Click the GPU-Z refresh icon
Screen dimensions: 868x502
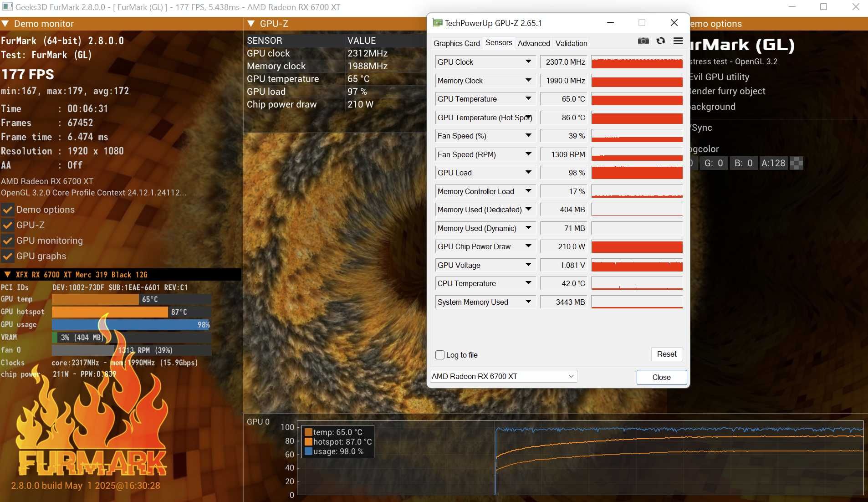(x=660, y=41)
